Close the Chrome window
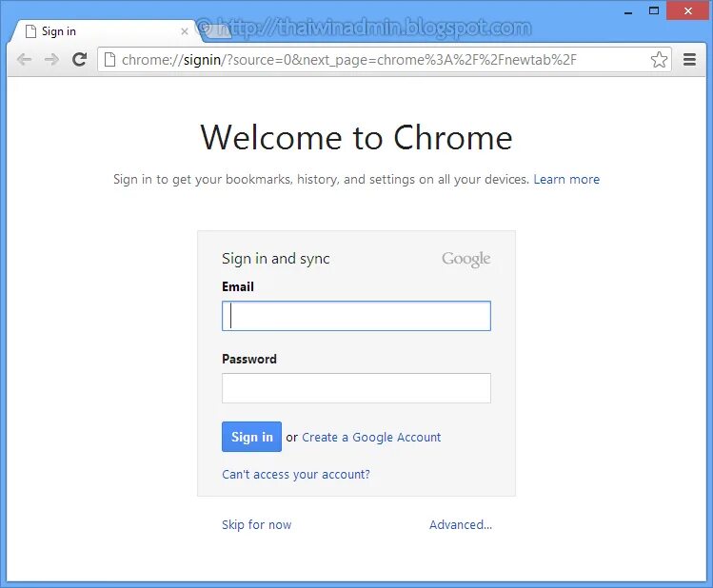713x588 pixels. [x=688, y=10]
